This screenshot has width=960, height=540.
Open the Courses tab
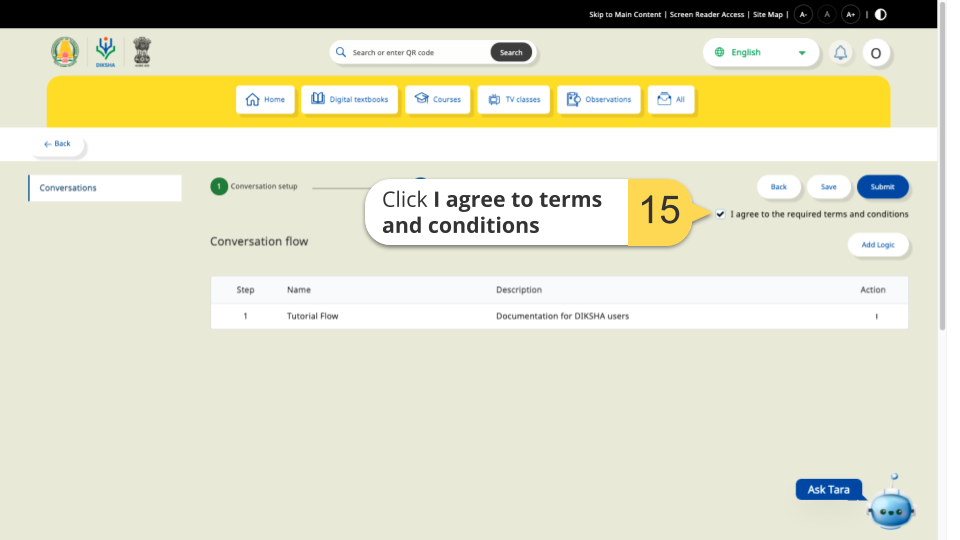[x=437, y=100]
